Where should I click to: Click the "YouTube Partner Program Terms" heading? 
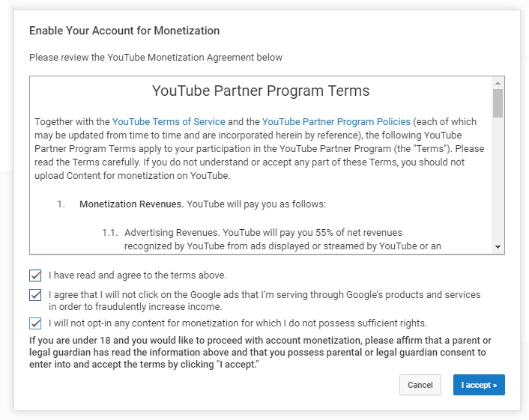click(261, 91)
